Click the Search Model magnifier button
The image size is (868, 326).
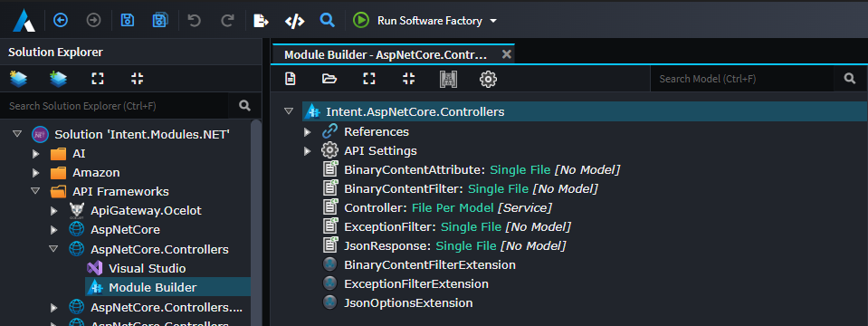(x=850, y=79)
